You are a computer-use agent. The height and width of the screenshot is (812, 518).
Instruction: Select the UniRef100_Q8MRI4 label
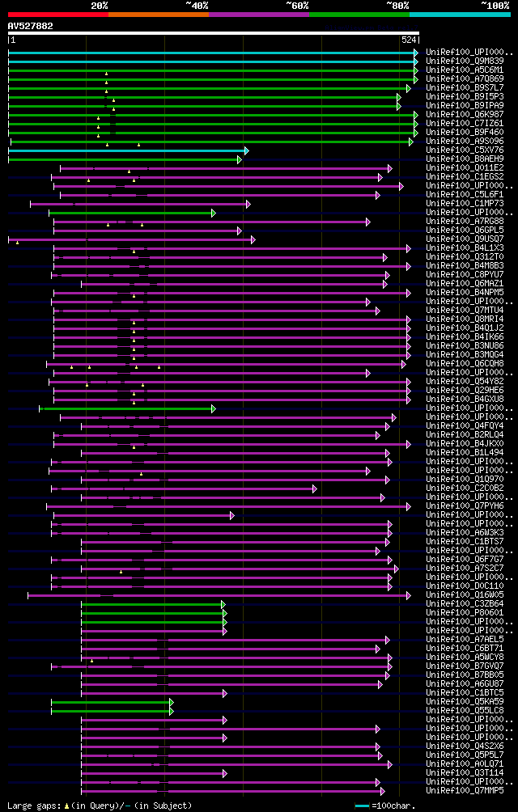(x=464, y=319)
